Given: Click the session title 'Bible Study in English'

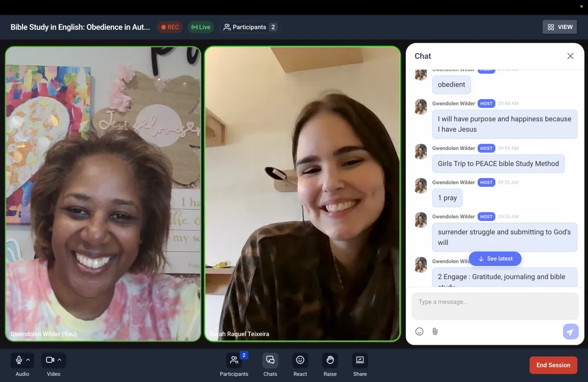Looking at the screenshot, I should (x=80, y=27).
